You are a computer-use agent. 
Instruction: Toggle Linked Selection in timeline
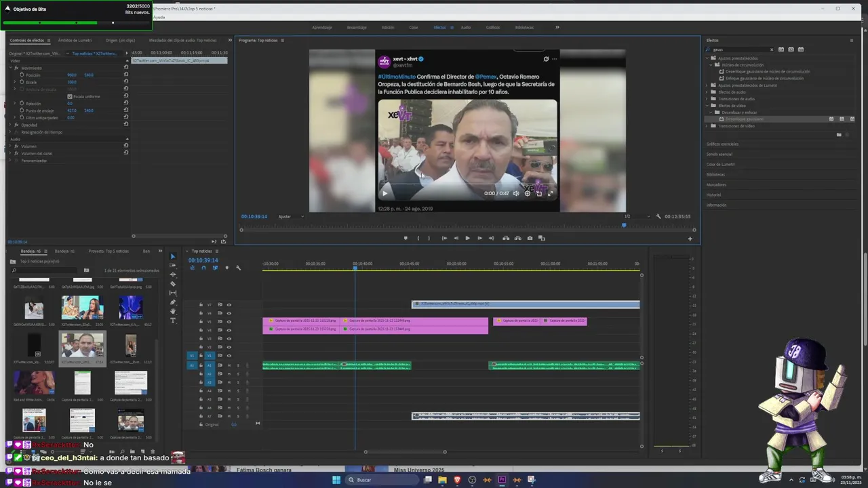(x=215, y=268)
